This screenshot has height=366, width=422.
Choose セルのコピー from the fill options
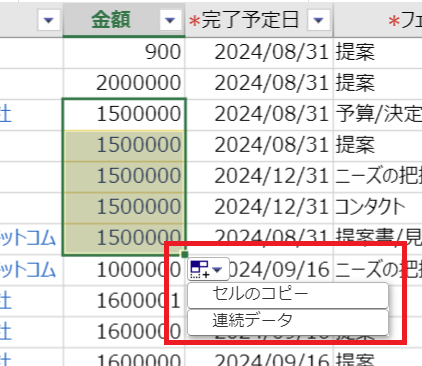[288, 295]
